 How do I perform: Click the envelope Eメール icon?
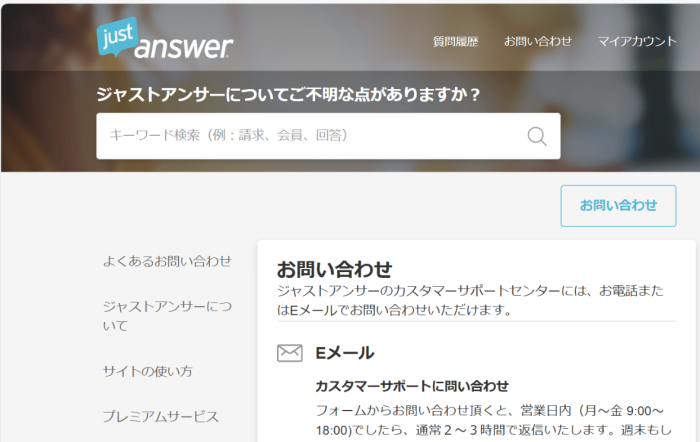[290, 353]
